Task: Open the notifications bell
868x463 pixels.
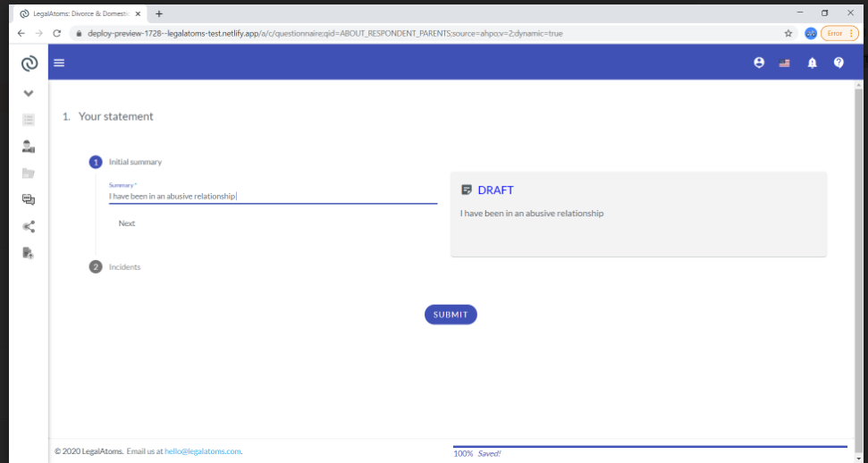Action: 812,63
